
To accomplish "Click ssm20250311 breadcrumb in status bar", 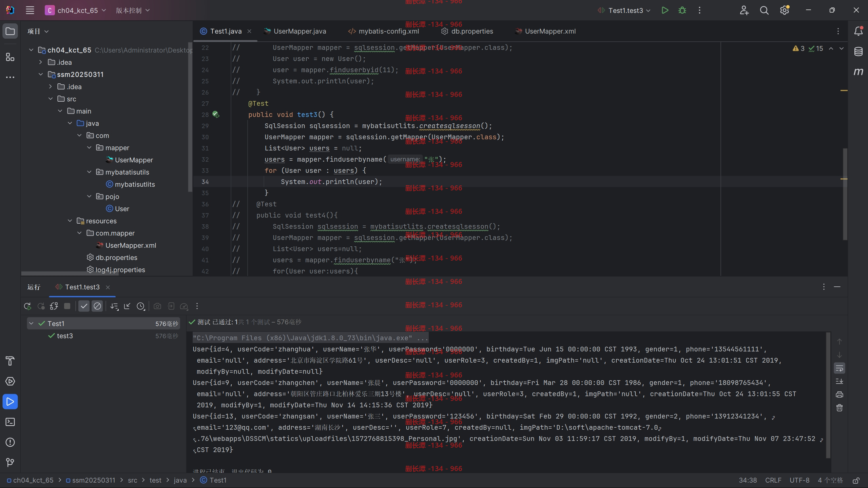I will click(91, 480).
